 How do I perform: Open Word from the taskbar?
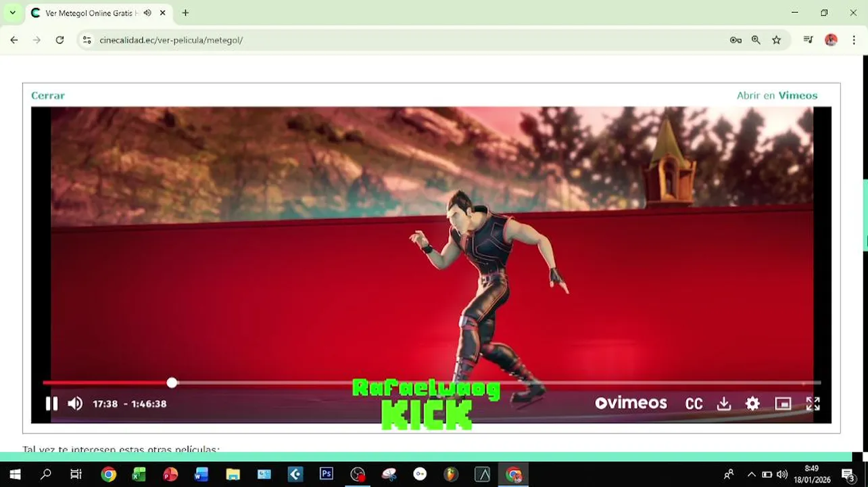201,475
